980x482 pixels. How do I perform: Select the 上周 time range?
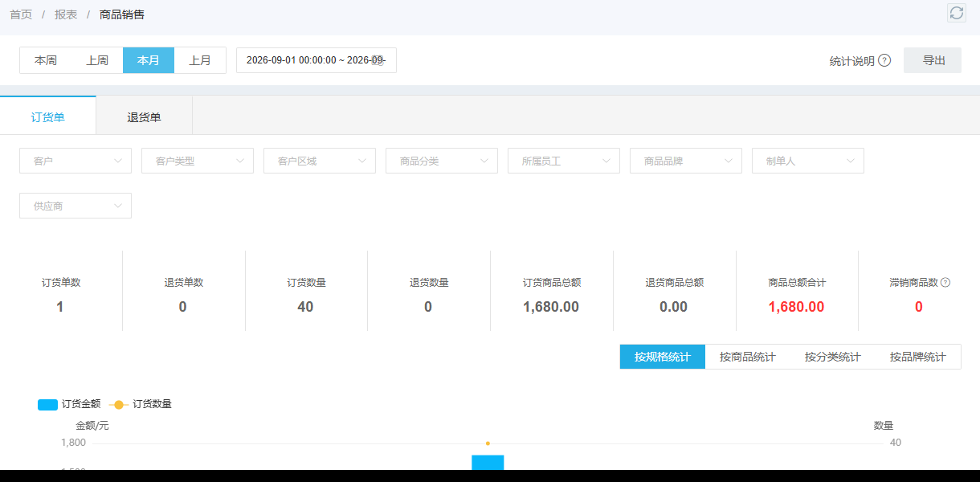click(97, 60)
